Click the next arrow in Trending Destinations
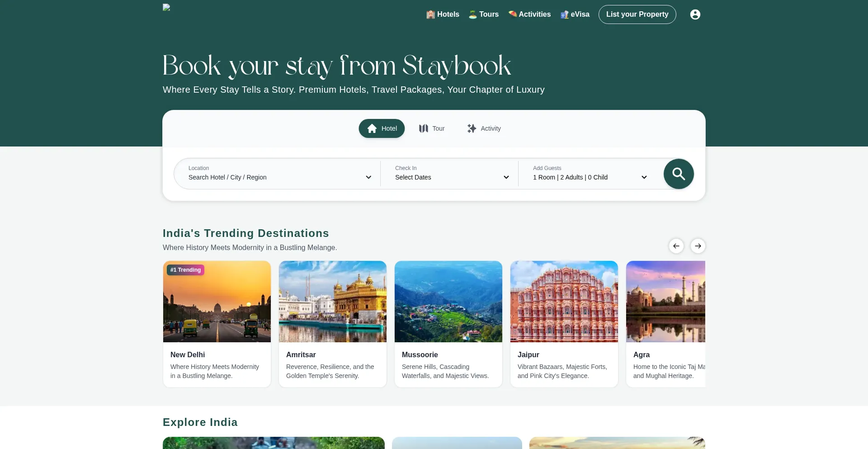The width and height of the screenshot is (868, 449). (698, 246)
